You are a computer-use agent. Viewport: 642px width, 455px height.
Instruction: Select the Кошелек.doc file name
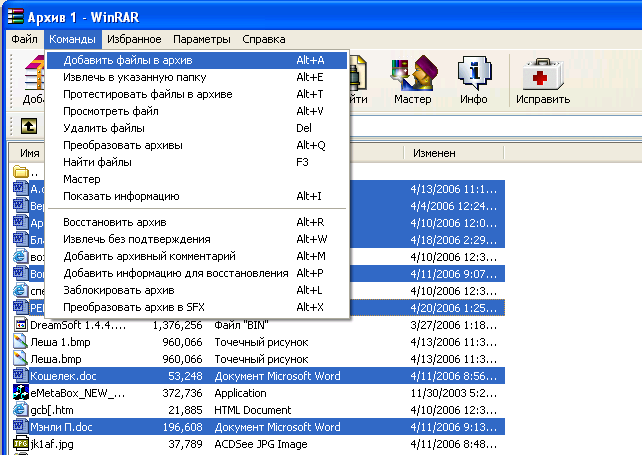[x=63, y=376]
